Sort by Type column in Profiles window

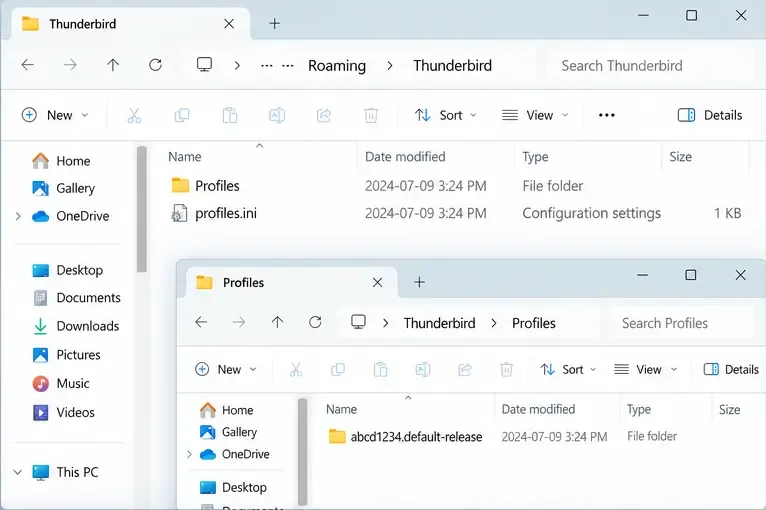[638, 409]
